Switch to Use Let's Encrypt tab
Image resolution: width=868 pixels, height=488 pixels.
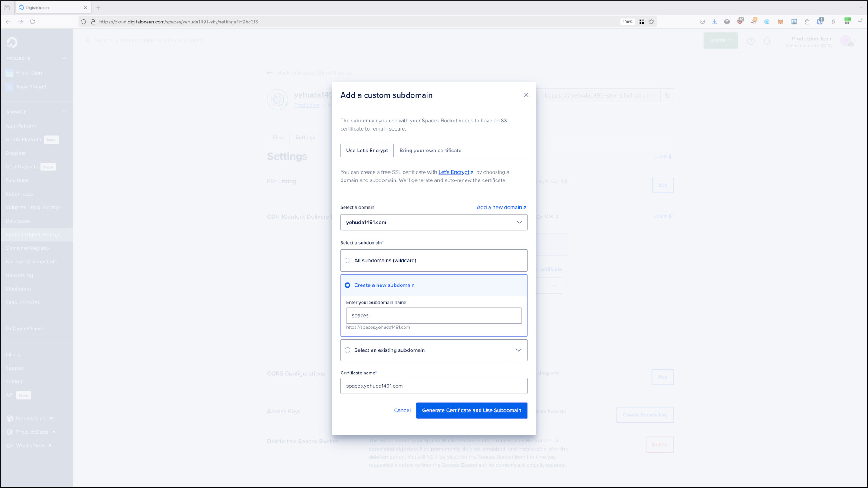[x=367, y=151]
